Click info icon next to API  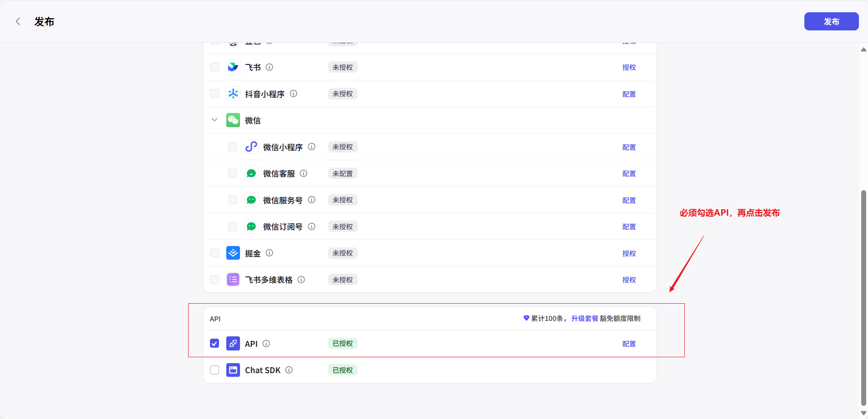click(x=266, y=344)
